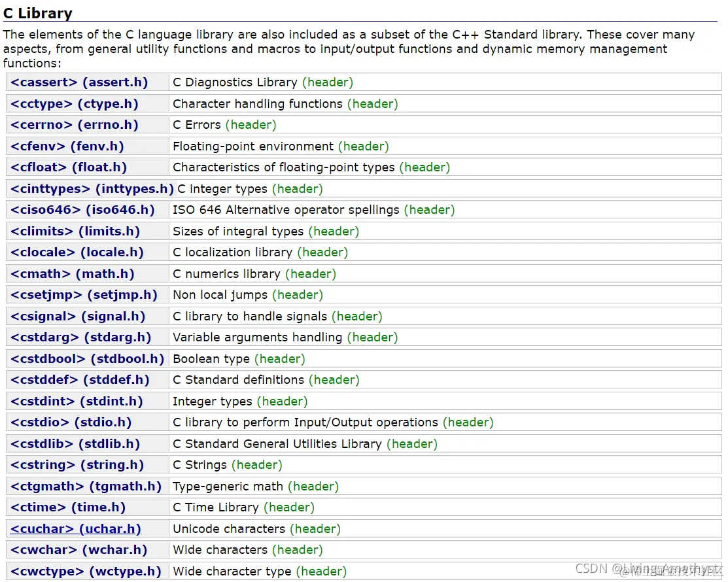Open the <cfloat> (float.h) header link
728x582 pixels.
click(x=69, y=167)
